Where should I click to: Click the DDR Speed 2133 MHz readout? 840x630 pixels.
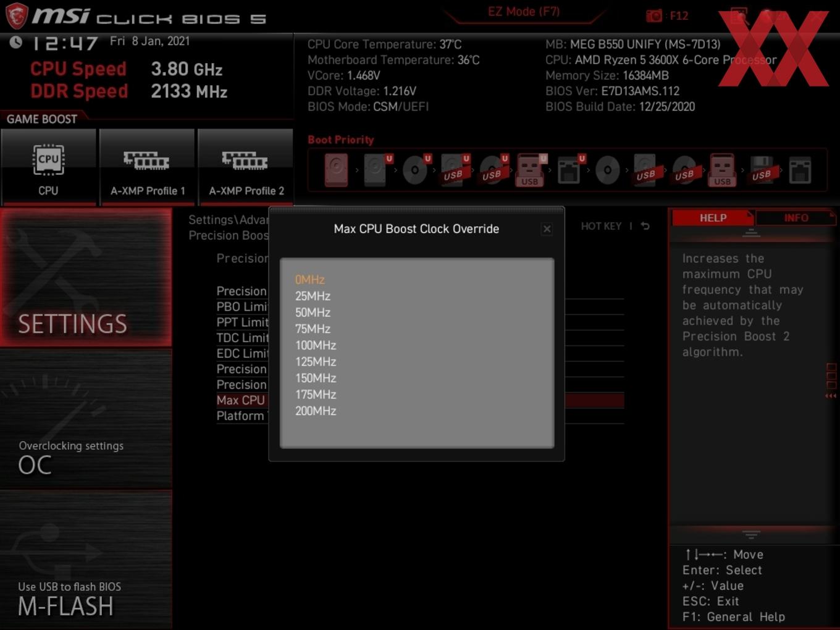189,91
